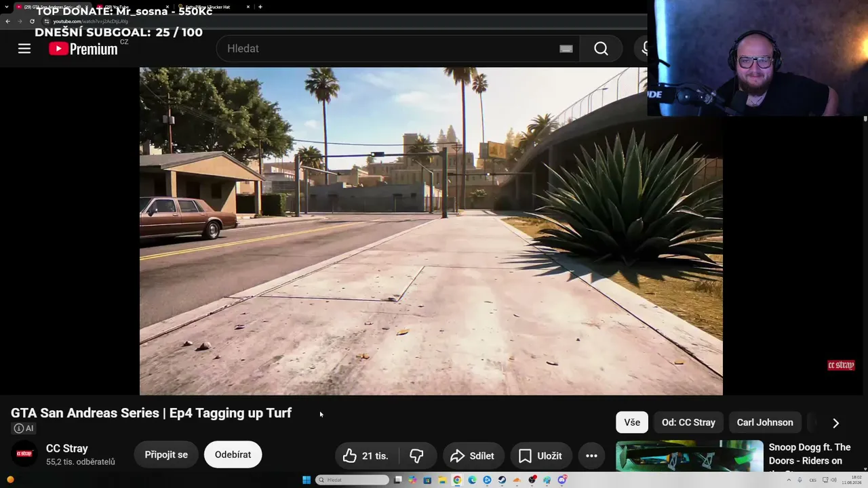Dislike the video with thumbs down

tap(417, 455)
